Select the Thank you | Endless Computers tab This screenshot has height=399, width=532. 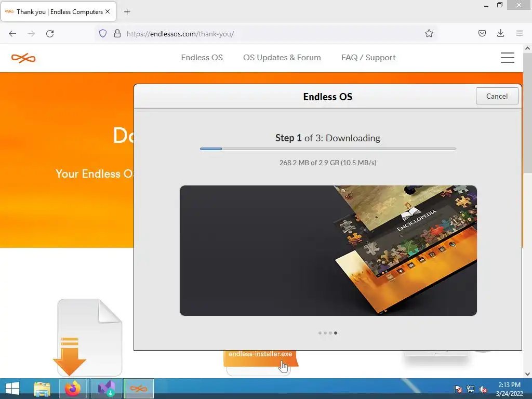coord(58,11)
